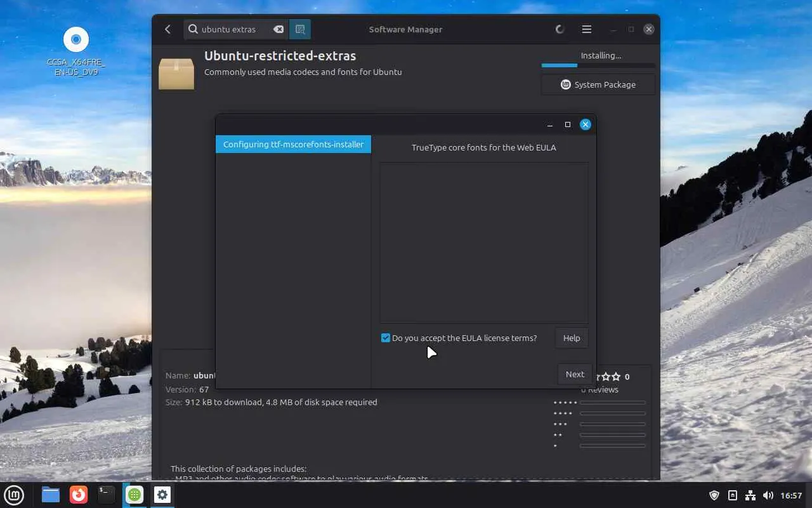Close the Software Manager window
Viewport: 812px width, 508px height.
(x=648, y=29)
